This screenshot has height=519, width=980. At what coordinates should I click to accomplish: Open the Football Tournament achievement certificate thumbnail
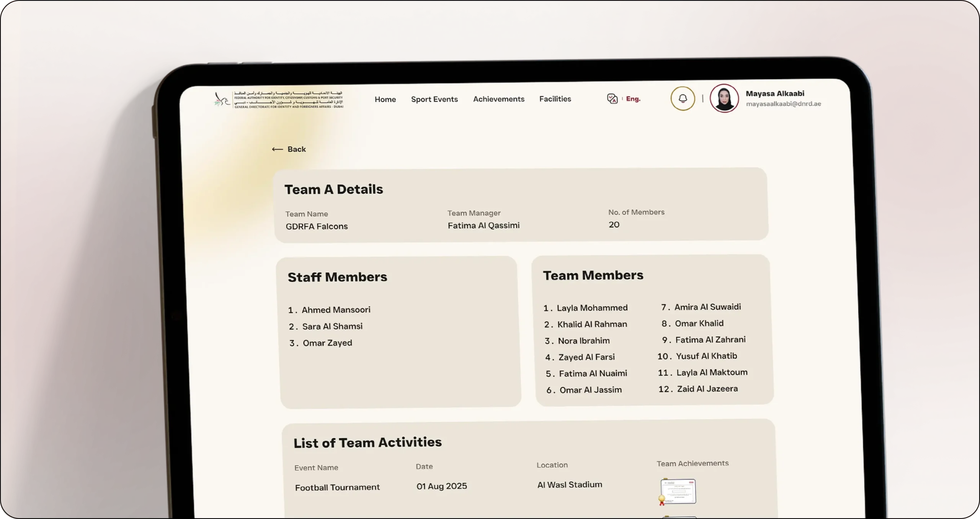[x=677, y=491]
